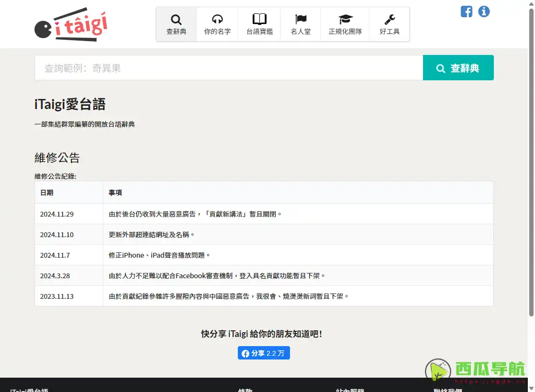Screen dimensions: 535x392
Task: Open the 條款 footer section
Action: click(x=245, y=391)
